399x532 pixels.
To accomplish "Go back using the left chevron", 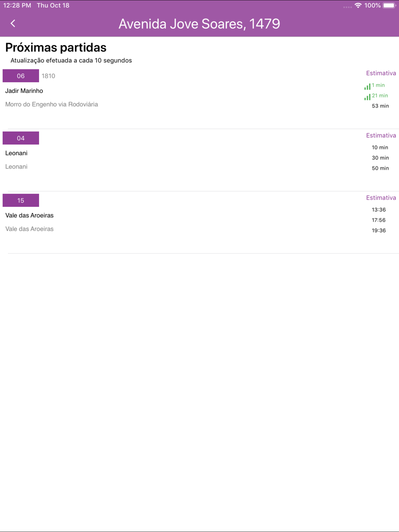I will coord(13,24).
